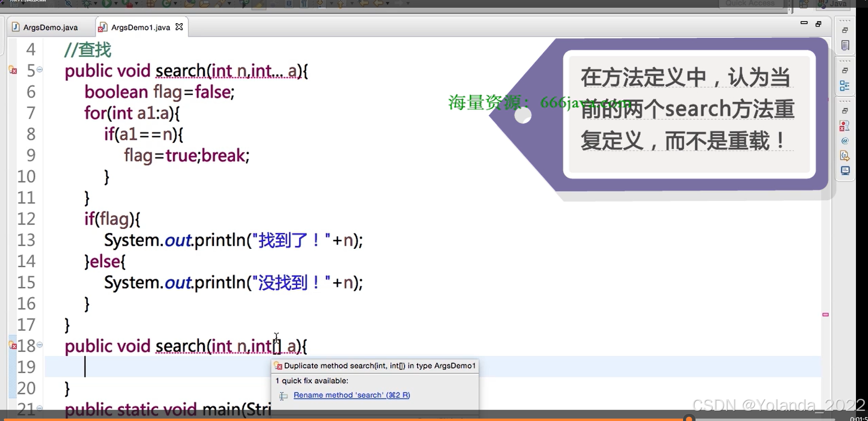Jump to pink overview ruler marker
The height and width of the screenshot is (421, 868).
(x=826, y=314)
